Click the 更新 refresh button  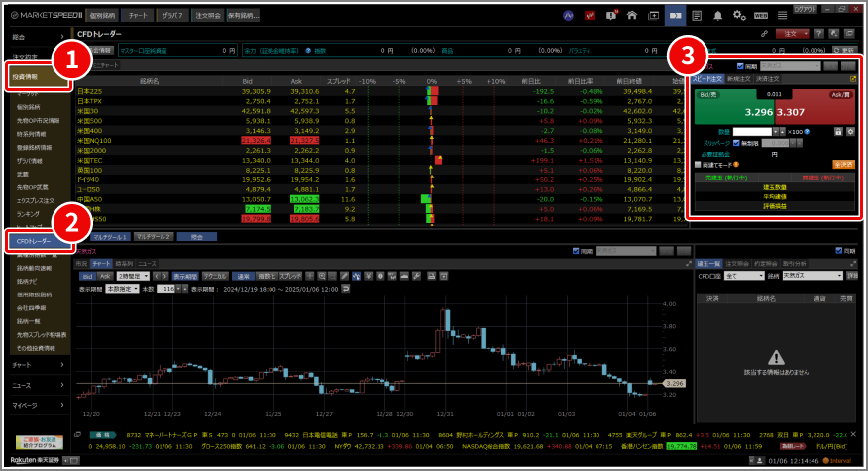pos(845,50)
